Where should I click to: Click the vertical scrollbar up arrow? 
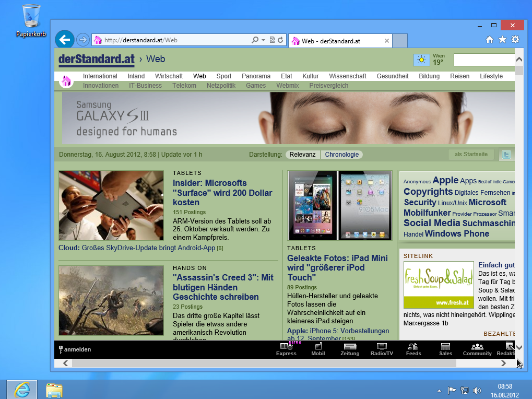pyautogui.click(x=519, y=60)
